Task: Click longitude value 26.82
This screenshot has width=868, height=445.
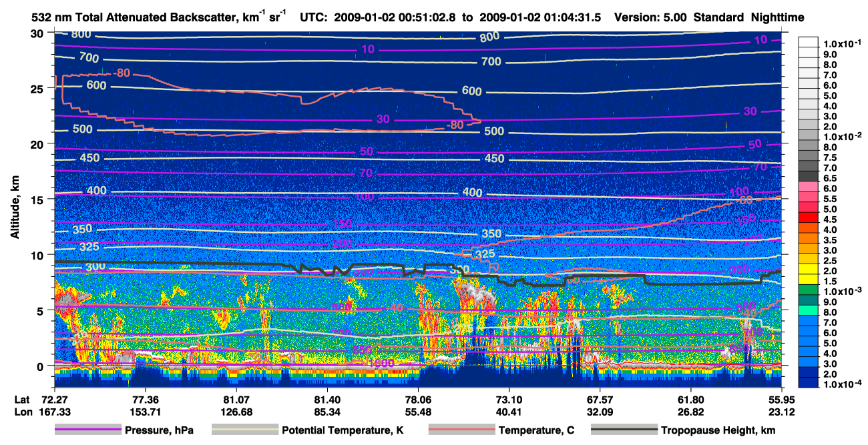Action: click(690, 411)
